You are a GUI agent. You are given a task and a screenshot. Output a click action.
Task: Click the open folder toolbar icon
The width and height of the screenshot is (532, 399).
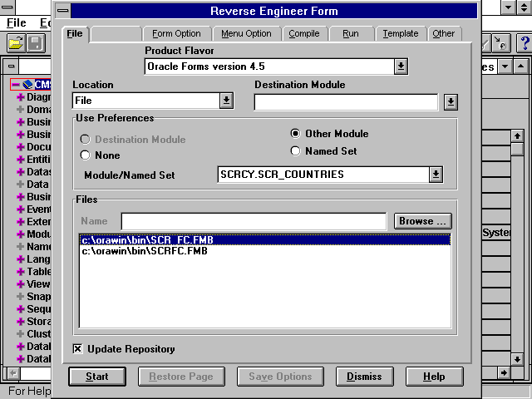click(x=15, y=42)
